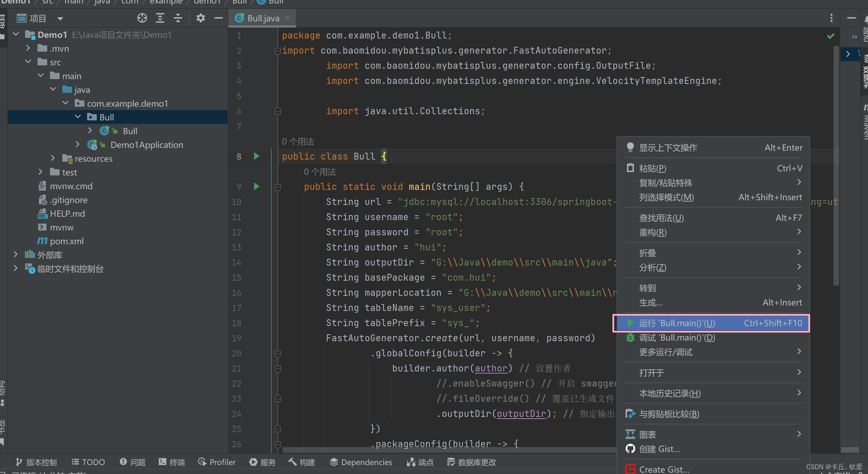Collapse the com.example.demo1 package
Screen dimensions: 868x474
(x=65, y=103)
